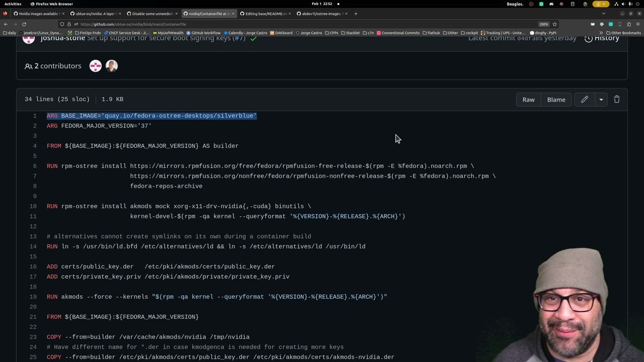The image size is (644, 362).
Task: Open the tracking protection shield
Action: coord(62,24)
